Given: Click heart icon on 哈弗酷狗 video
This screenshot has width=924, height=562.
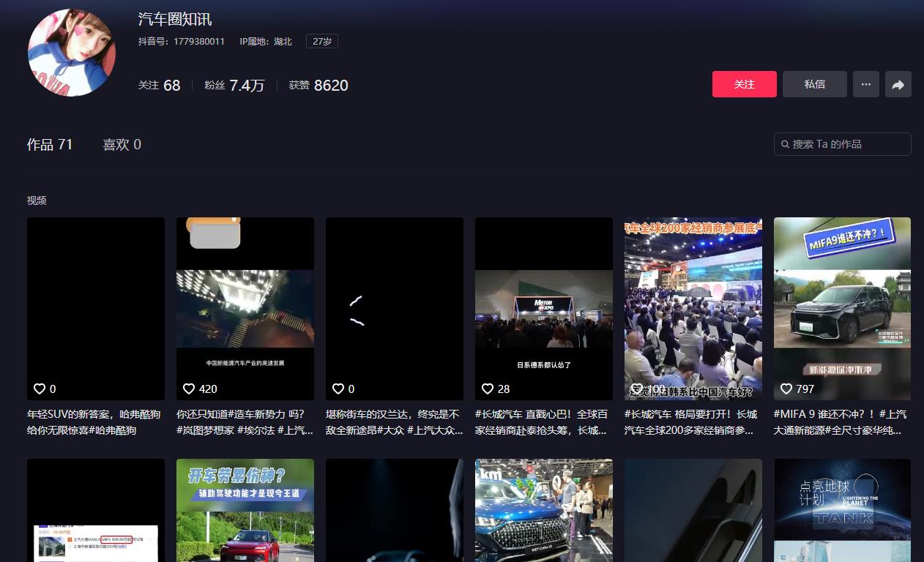Looking at the screenshot, I should click(40, 389).
